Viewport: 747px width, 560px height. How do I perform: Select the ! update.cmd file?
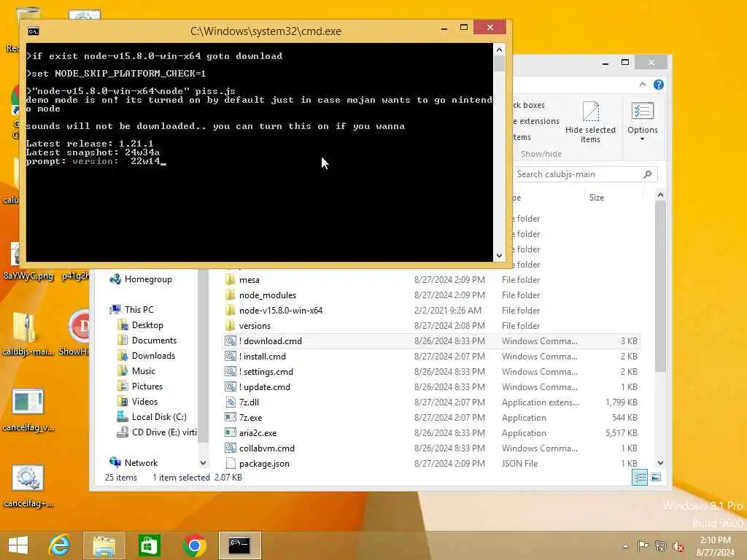tap(432, 386)
